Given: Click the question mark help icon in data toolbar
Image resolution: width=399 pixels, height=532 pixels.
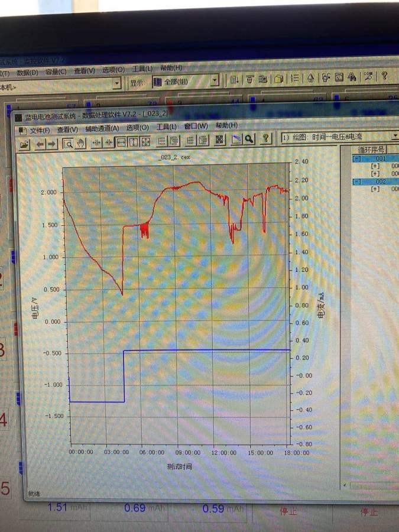Looking at the screenshot, I should 265,138.
